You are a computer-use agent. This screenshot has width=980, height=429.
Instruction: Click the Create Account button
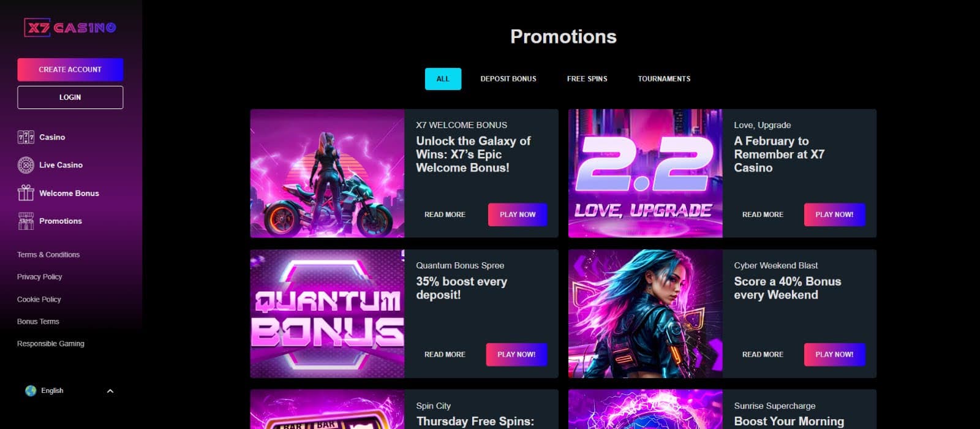70,70
